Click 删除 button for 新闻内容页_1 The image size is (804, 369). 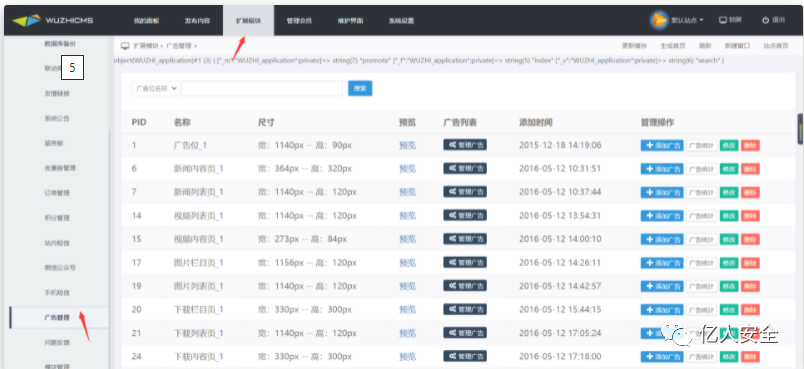click(750, 169)
